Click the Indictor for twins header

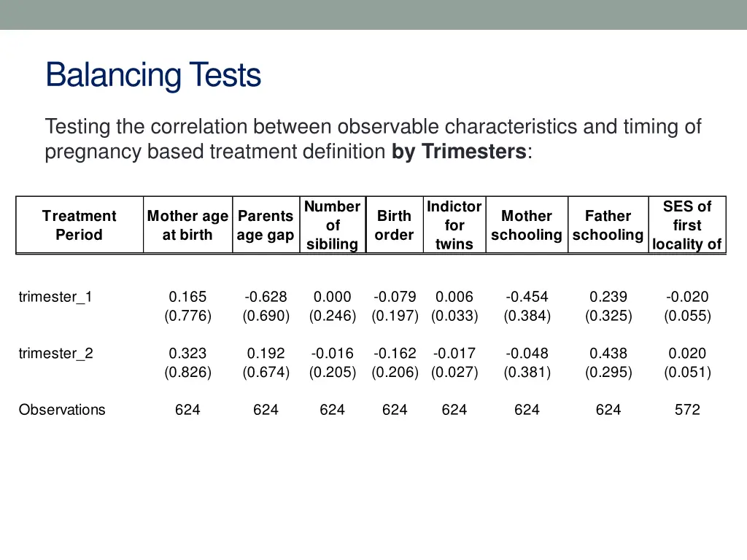pos(454,225)
